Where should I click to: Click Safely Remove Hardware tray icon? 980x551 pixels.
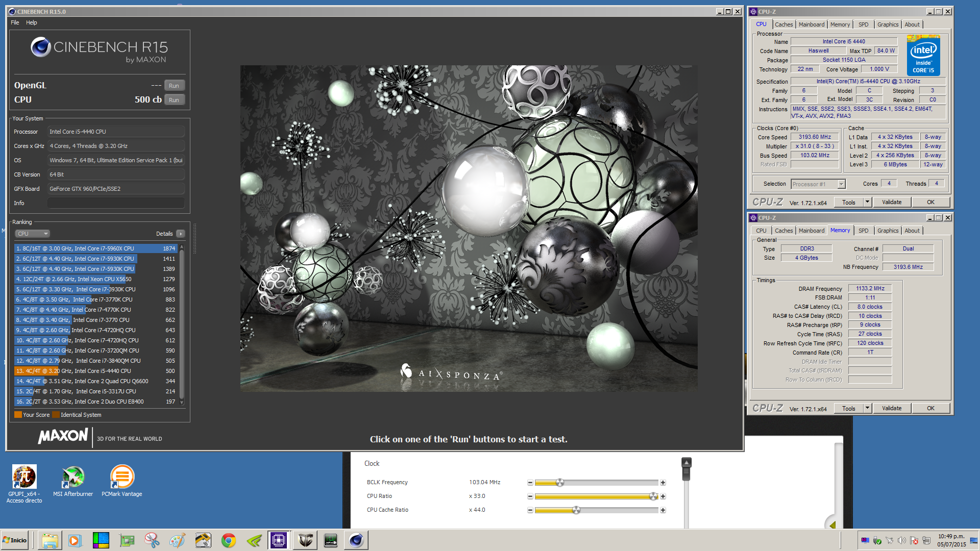pos(877,540)
